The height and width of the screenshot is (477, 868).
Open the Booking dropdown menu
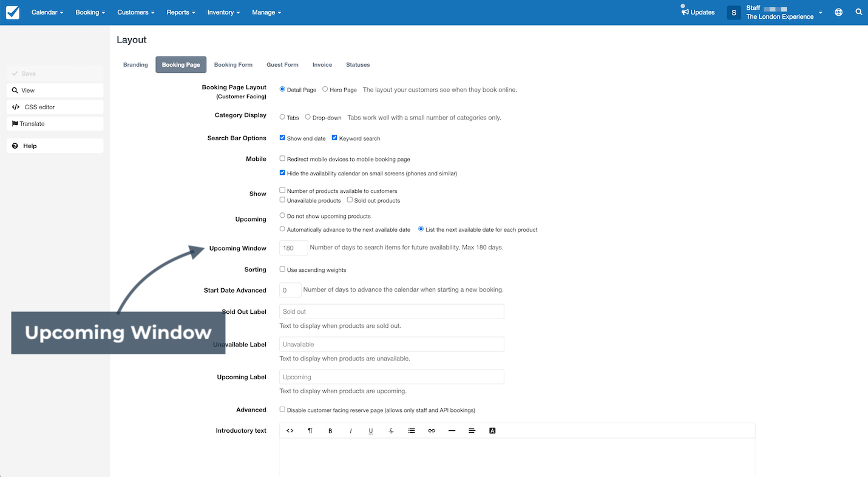click(90, 12)
